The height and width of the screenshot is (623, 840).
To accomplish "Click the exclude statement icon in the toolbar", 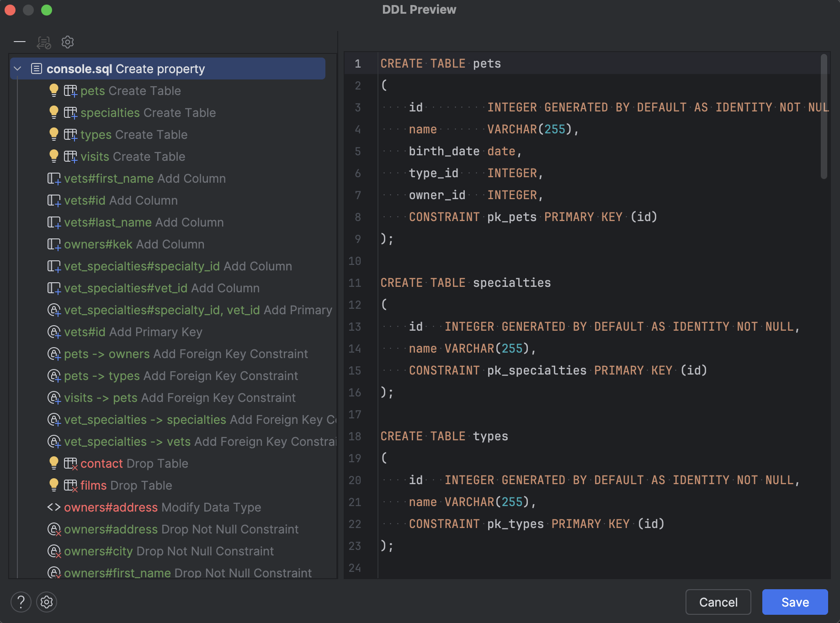I will pyautogui.click(x=44, y=42).
